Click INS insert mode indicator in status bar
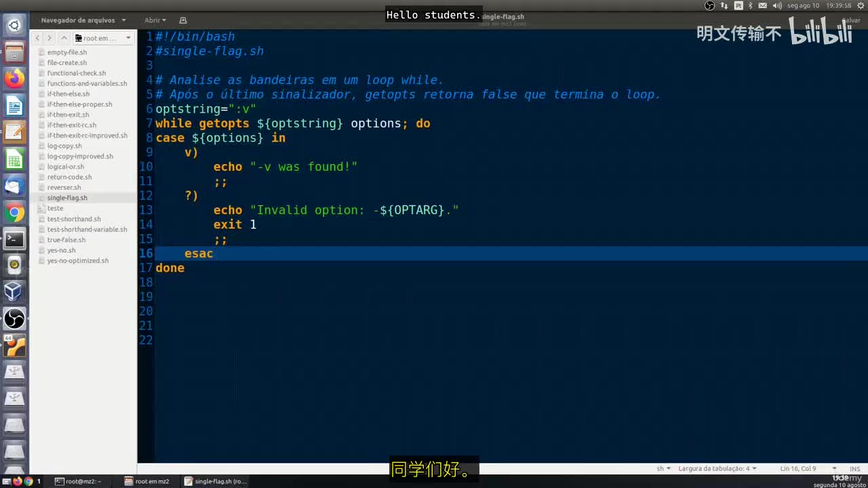Image resolution: width=868 pixels, height=488 pixels. 854,468
